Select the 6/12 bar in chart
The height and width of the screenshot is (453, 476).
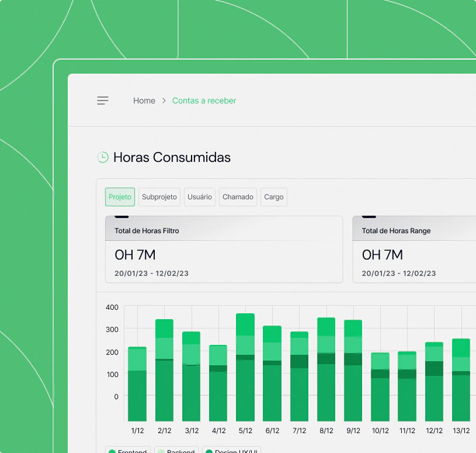tap(272, 374)
